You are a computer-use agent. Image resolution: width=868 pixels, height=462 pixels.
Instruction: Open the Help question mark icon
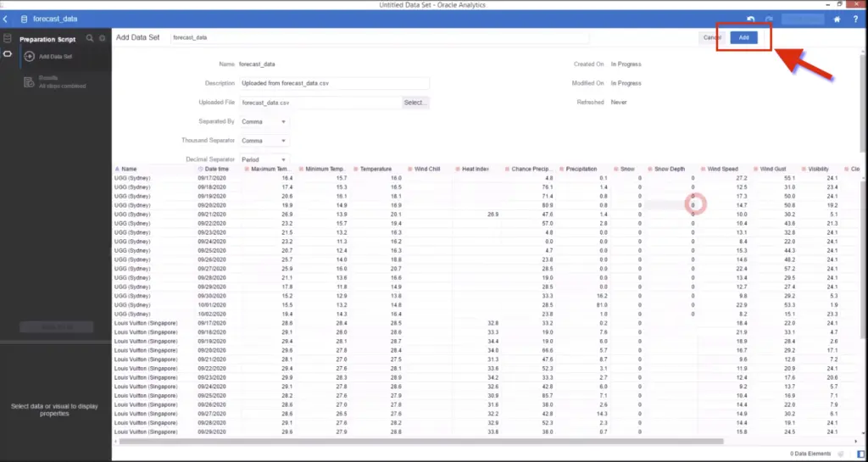pyautogui.click(x=854, y=19)
